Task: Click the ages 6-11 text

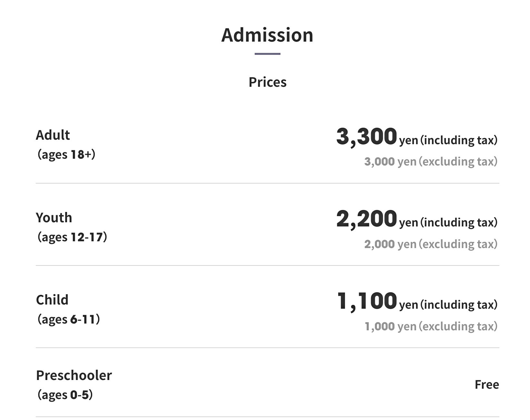Action: [x=69, y=319]
